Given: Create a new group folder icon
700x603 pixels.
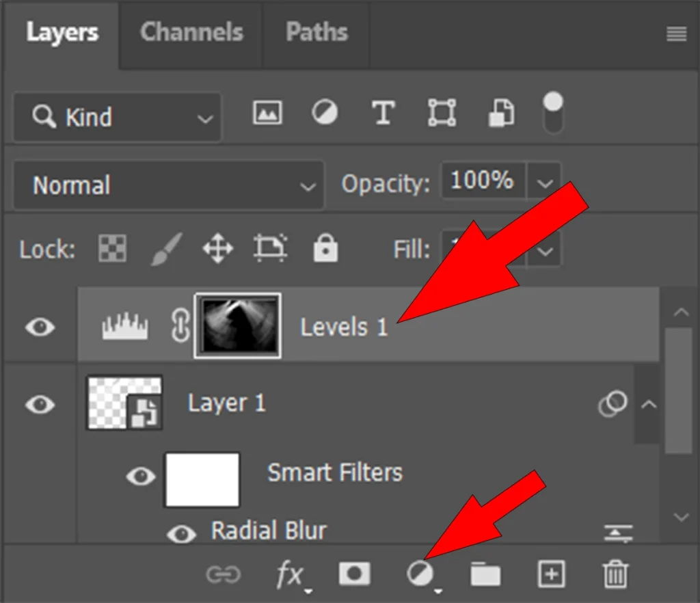Looking at the screenshot, I should pyautogui.click(x=485, y=574).
